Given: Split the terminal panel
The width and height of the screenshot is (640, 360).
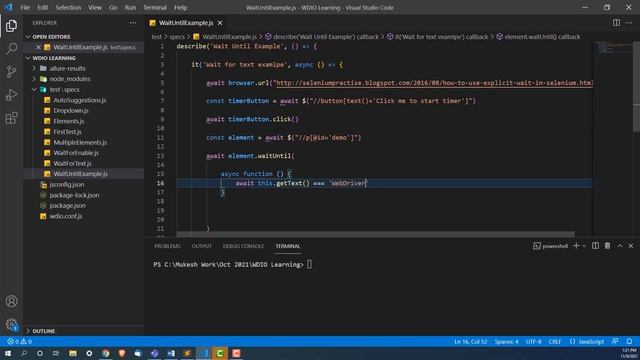Looking at the screenshot, I should [596, 246].
